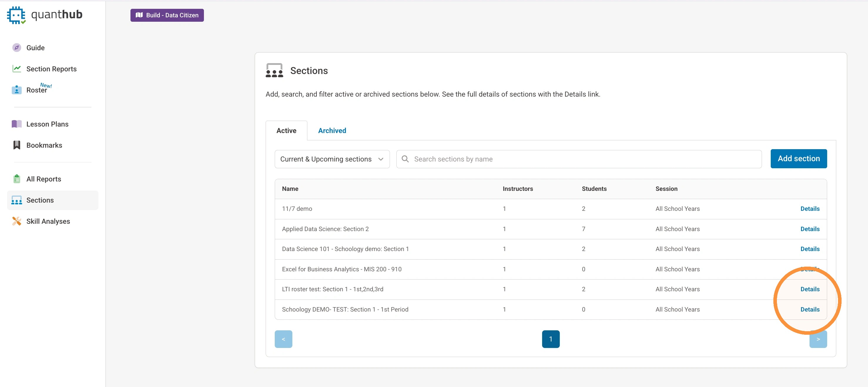Open Details for LTI roster test section

point(810,289)
